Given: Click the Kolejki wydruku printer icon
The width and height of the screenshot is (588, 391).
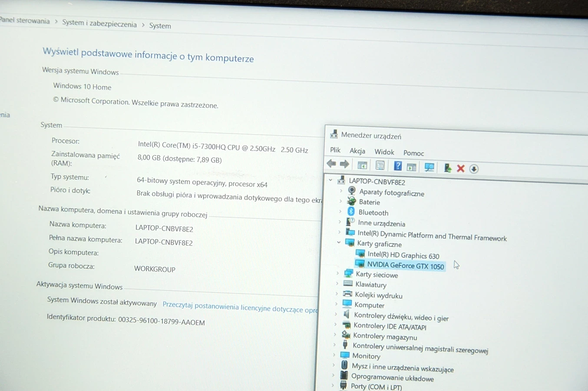Looking at the screenshot, I should click(x=347, y=294).
